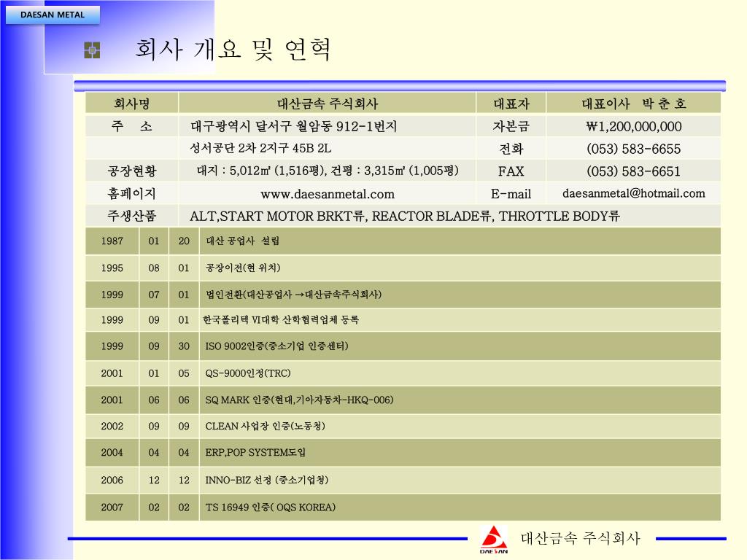Viewport: 747px width, 560px height.
Task: Select the QS-9000인정(TRC) entry
Action: 248,373
